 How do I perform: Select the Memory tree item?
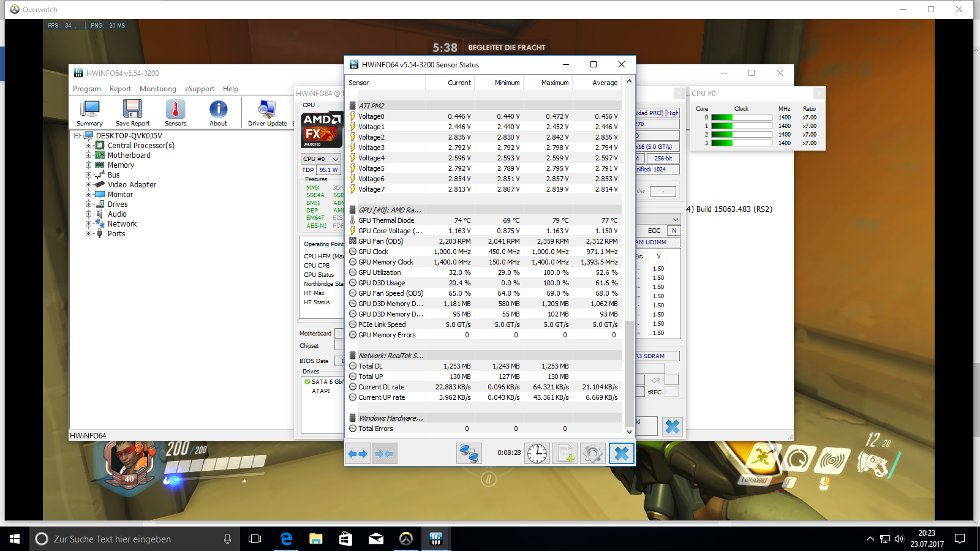click(121, 165)
